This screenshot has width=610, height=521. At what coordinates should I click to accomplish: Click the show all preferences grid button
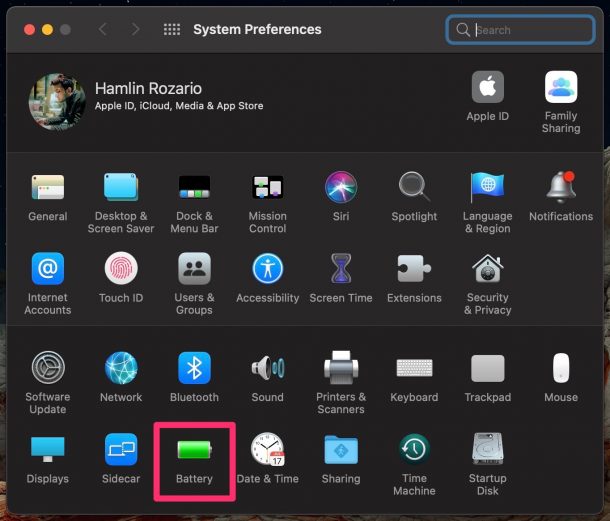(x=171, y=30)
